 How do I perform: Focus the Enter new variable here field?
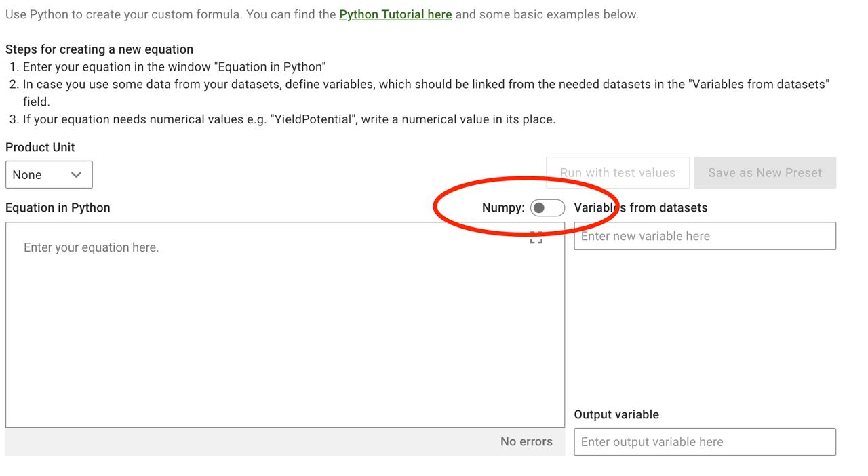coord(705,236)
